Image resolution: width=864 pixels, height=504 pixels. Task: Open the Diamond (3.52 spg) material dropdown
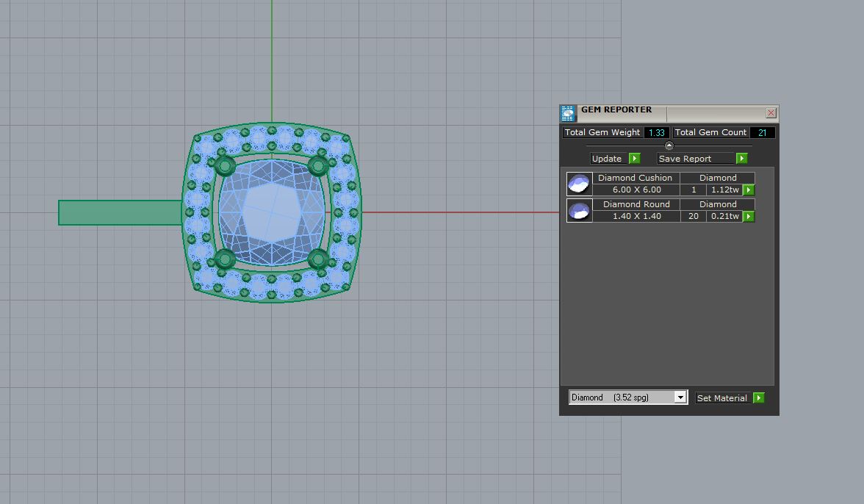tap(680, 397)
